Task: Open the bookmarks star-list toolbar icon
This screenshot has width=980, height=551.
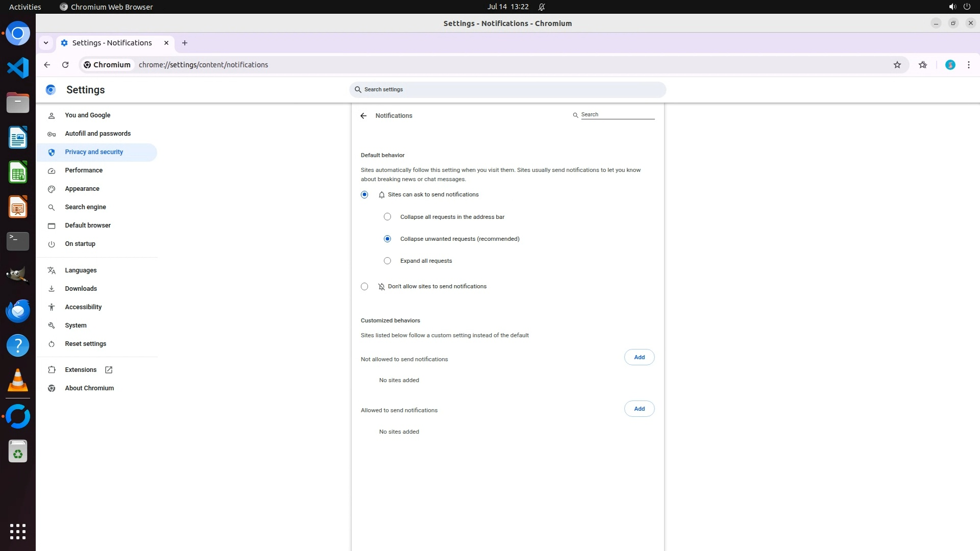Action: click(x=923, y=65)
